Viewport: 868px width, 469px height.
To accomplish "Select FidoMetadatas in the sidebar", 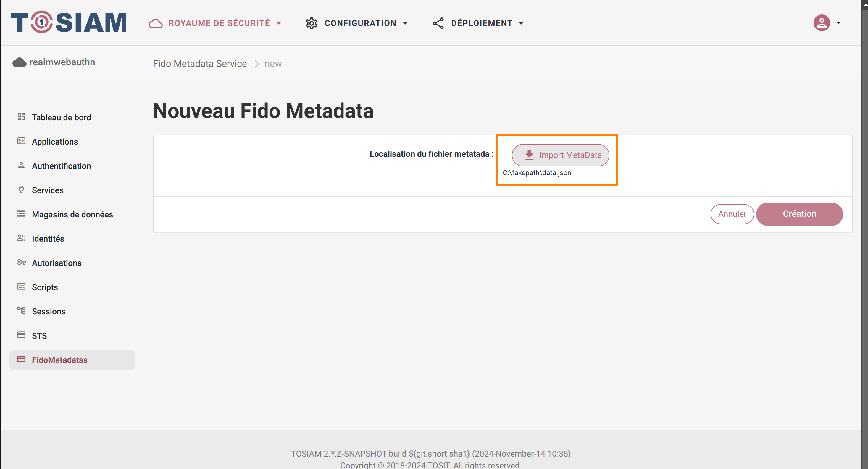I will click(x=72, y=360).
